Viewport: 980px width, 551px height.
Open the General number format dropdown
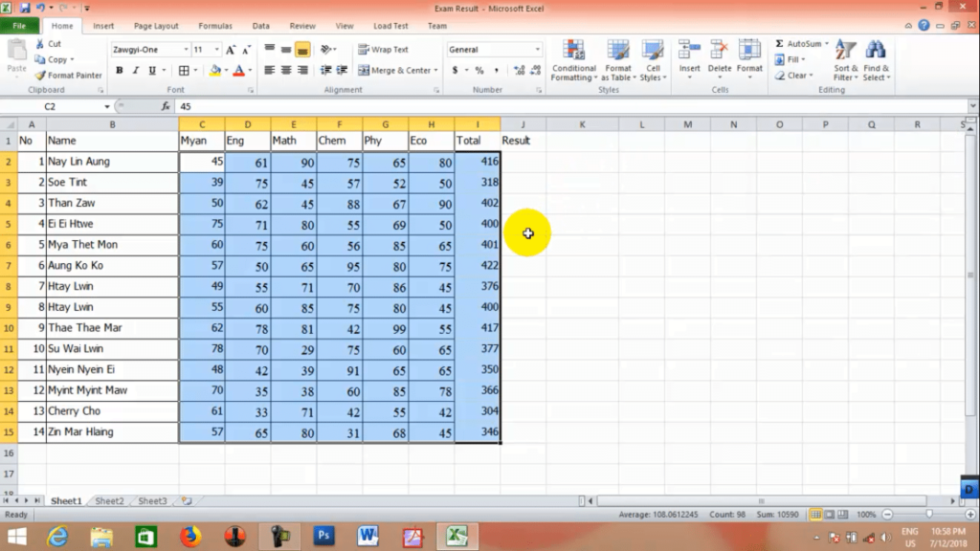[x=537, y=50]
